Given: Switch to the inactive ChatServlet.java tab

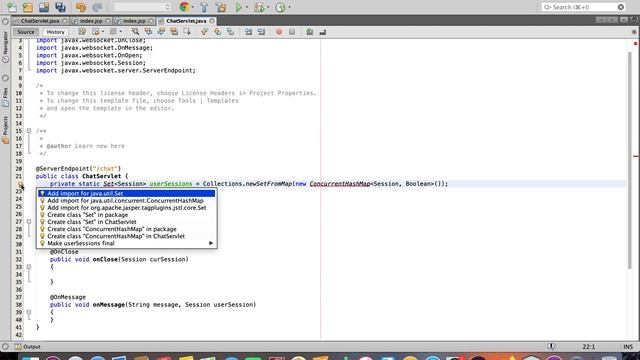Looking at the screenshot, I should [40, 21].
